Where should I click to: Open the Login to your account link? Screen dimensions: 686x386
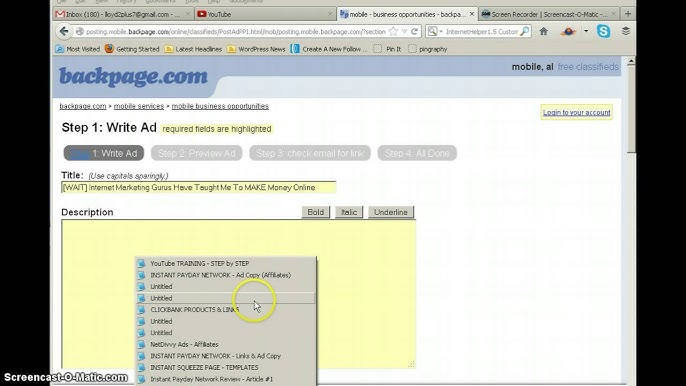(577, 112)
